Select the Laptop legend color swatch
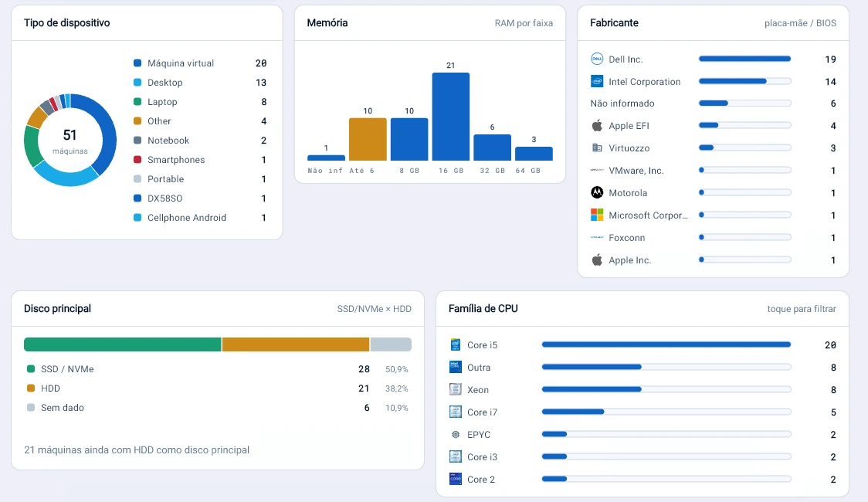868x502 pixels. [x=137, y=102]
